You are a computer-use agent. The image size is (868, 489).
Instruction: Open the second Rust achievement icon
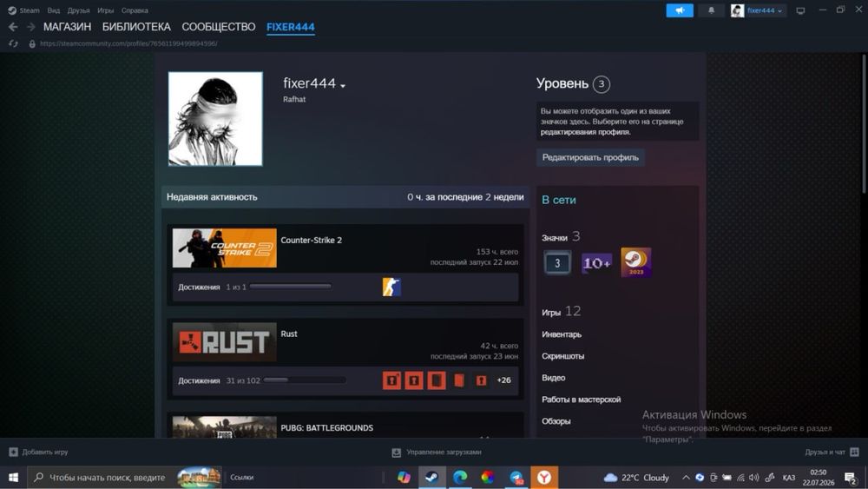(x=414, y=380)
